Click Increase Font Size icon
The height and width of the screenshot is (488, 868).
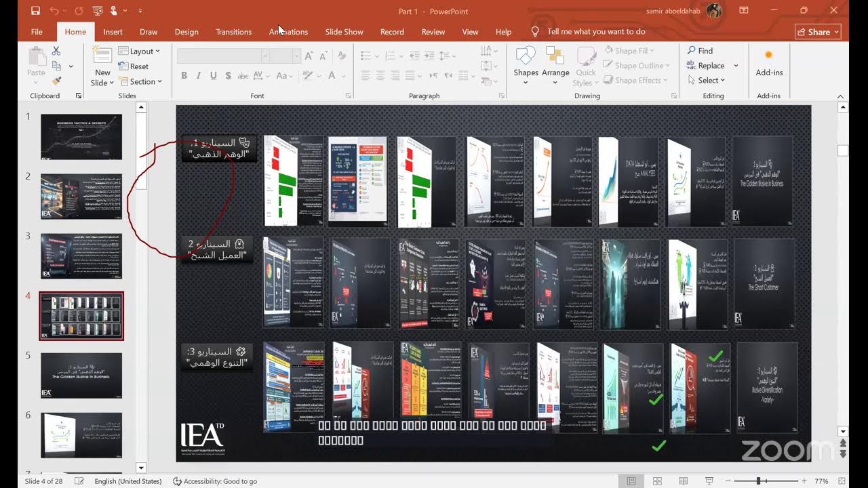[x=309, y=56]
